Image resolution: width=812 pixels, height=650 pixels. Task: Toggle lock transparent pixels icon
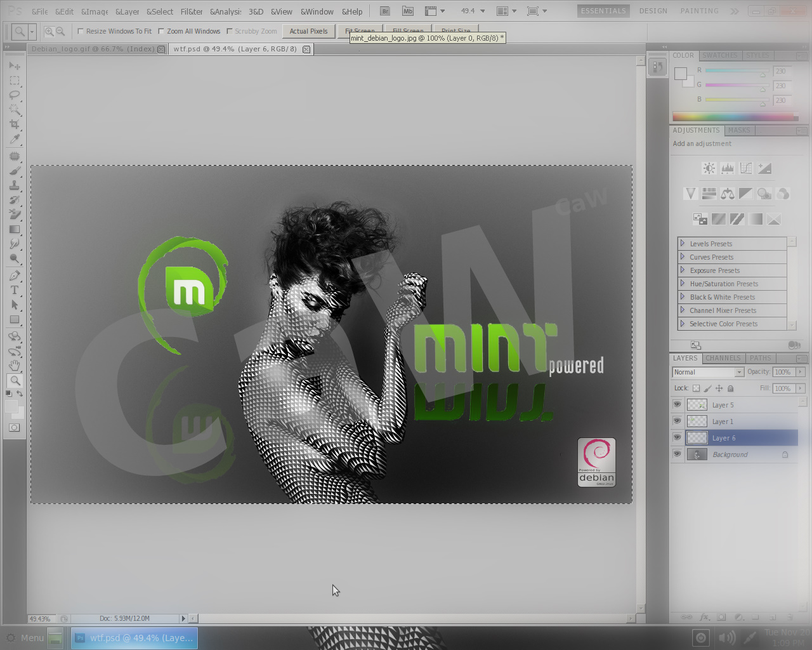tap(696, 388)
